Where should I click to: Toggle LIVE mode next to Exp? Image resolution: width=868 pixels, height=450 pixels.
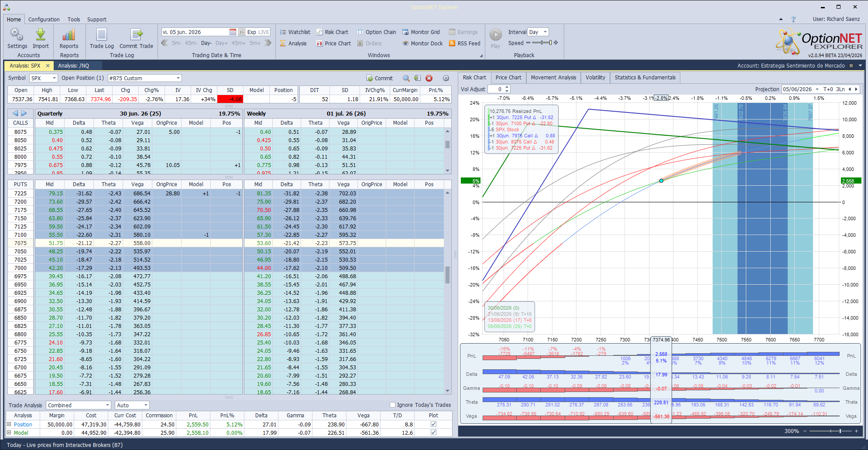(264, 32)
